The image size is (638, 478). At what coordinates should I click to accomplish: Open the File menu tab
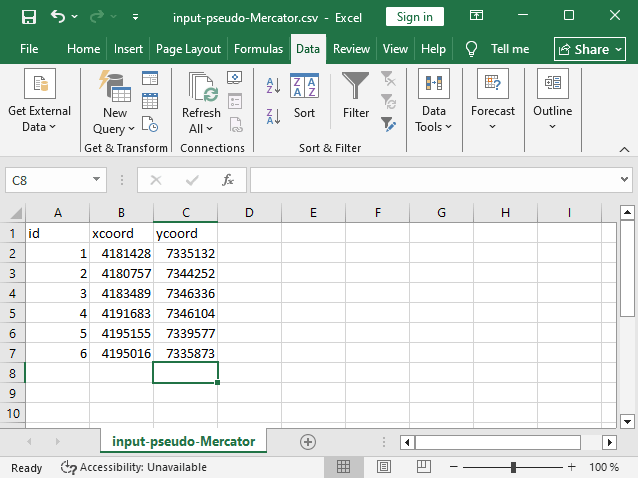[x=29, y=49]
